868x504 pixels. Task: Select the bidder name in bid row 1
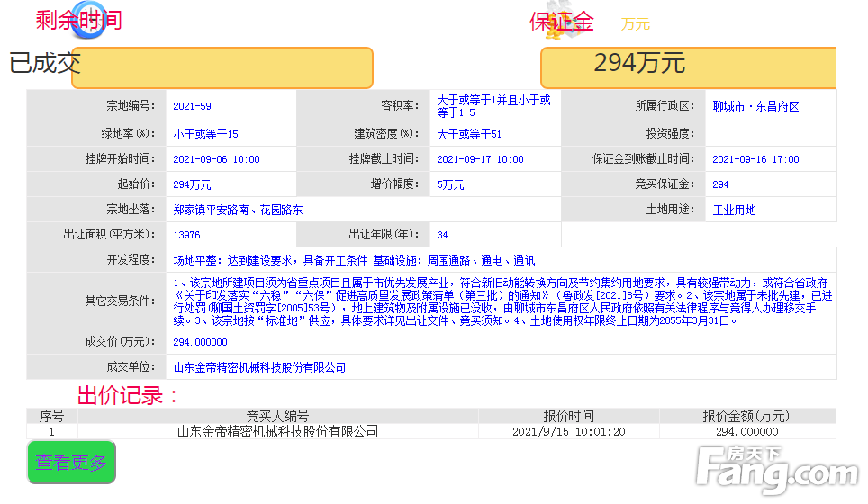(x=277, y=432)
